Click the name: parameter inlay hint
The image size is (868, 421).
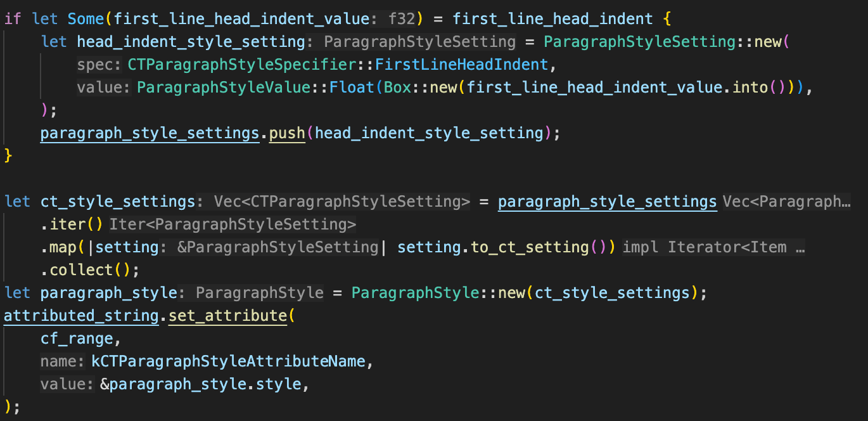coord(62,361)
